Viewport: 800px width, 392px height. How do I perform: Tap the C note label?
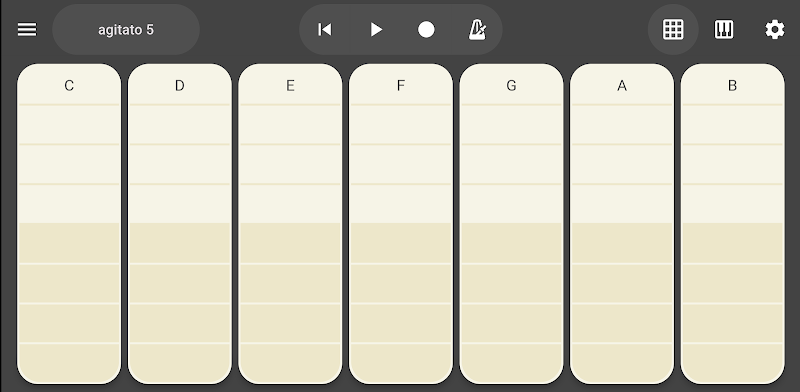(x=69, y=86)
